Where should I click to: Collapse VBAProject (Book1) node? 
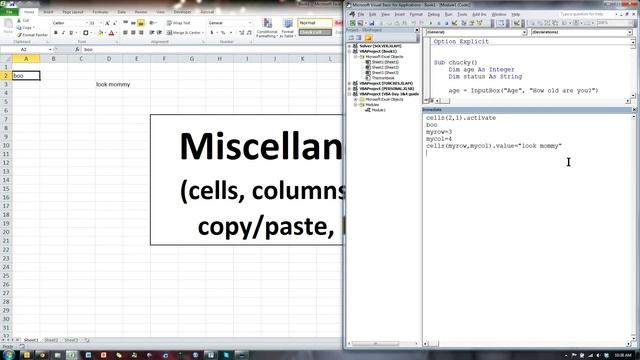(x=349, y=51)
